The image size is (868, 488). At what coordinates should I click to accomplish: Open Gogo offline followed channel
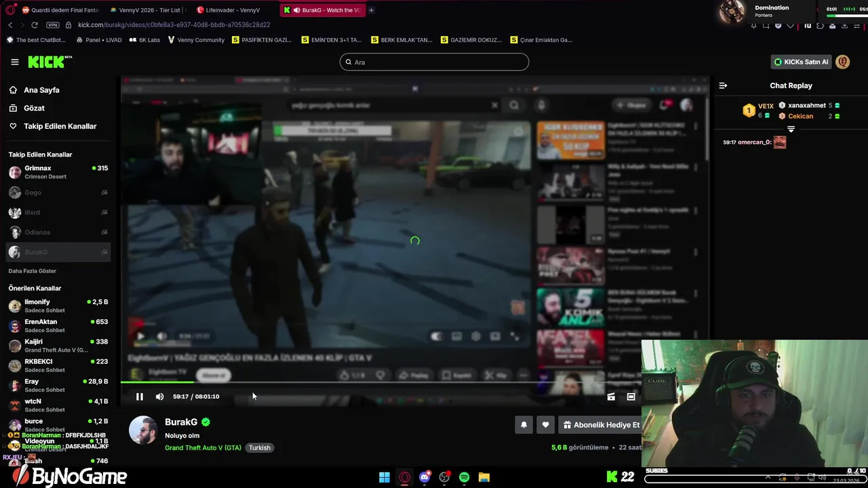click(58, 192)
